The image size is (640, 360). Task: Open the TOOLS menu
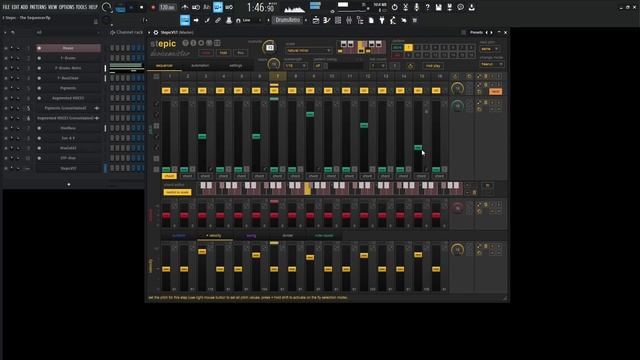(81, 7)
